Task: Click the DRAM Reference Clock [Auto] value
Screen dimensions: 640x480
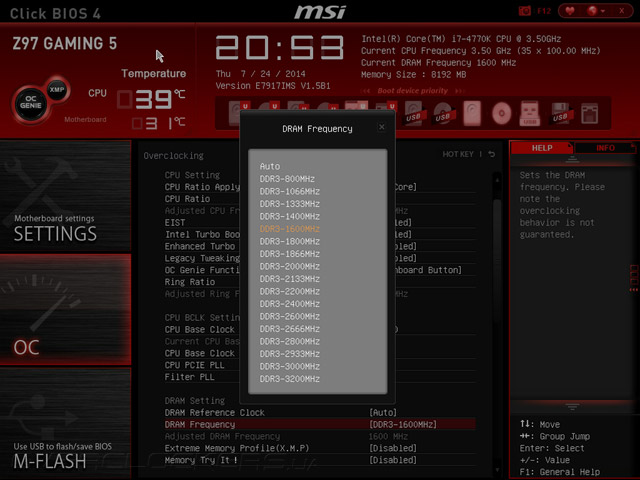Action: click(x=383, y=412)
